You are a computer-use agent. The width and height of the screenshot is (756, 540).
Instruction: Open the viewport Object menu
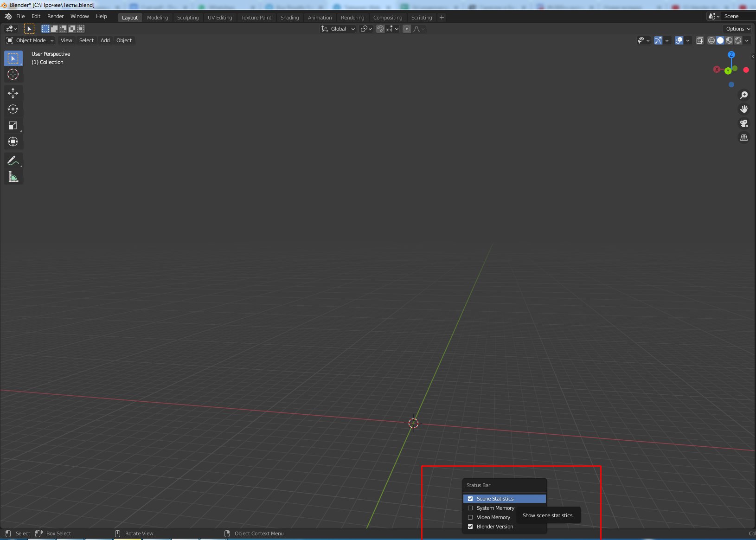coord(124,40)
